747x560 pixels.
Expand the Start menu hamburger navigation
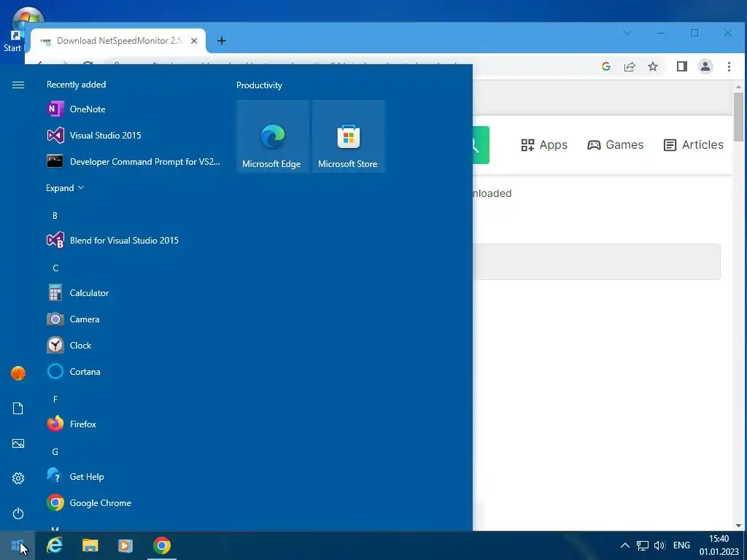coord(18,85)
